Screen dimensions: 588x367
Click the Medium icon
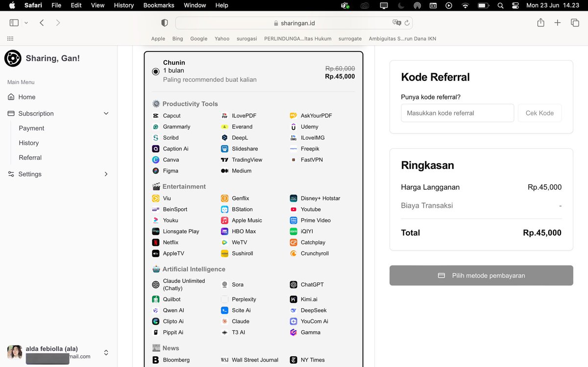pyautogui.click(x=224, y=171)
